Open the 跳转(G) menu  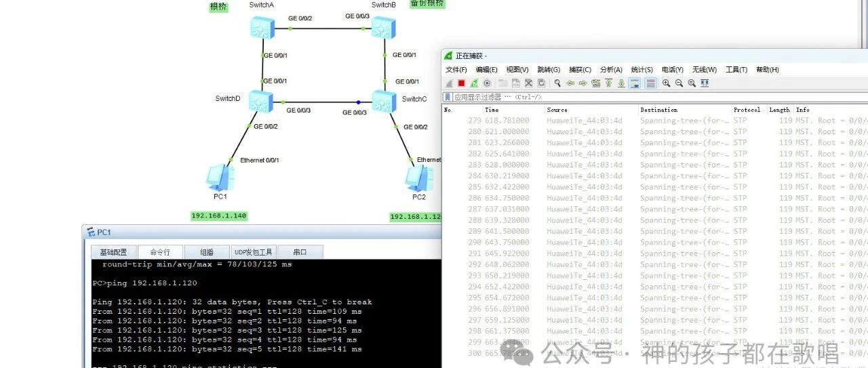[x=549, y=70]
